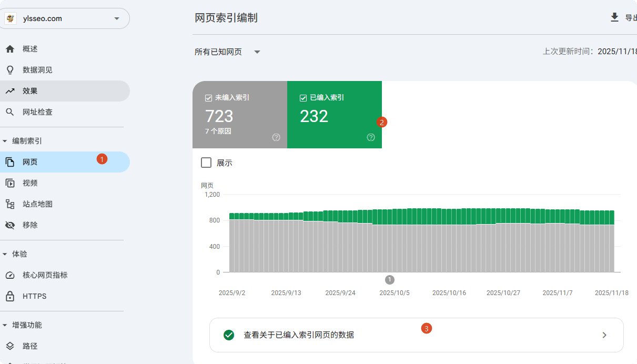Expand chevron on 查看关于已编入索引网页的数据 row
This screenshot has width=637, height=364.
tap(604, 335)
